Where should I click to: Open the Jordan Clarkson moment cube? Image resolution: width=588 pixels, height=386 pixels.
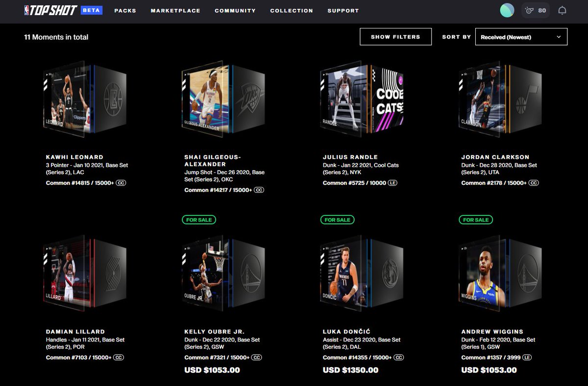(x=500, y=100)
